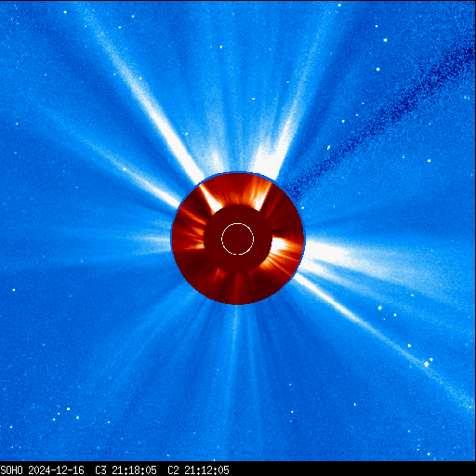Click the lone star at the far left edge
The image size is (476, 476).
(14, 290)
